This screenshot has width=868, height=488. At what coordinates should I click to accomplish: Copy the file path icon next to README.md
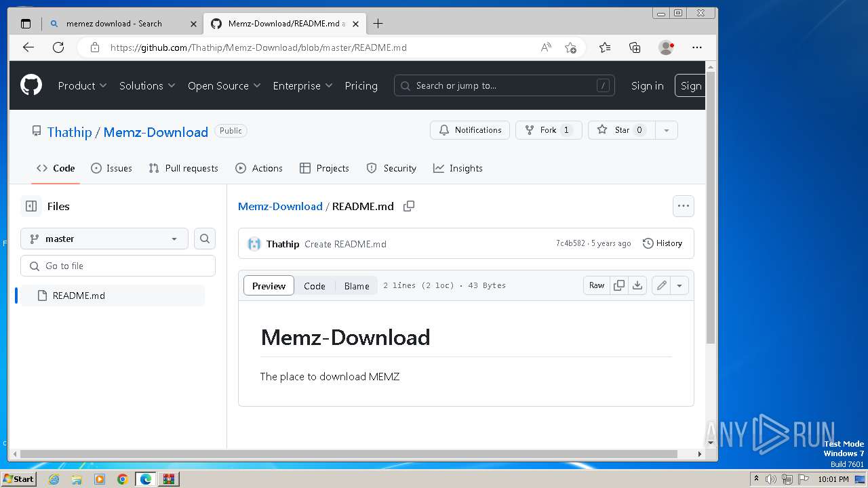coord(409,206)
